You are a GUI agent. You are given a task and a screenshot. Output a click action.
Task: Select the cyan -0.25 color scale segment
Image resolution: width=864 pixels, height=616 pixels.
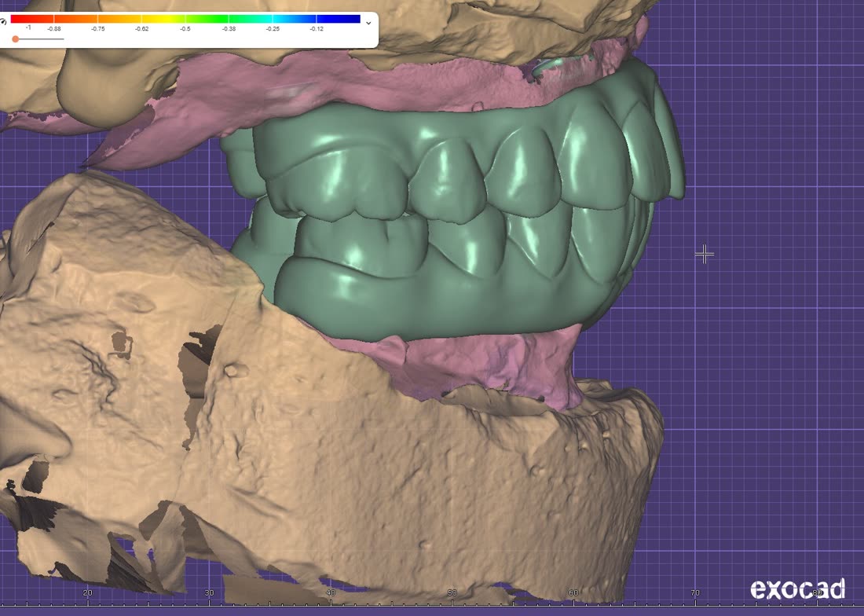[x=295, y=20]
